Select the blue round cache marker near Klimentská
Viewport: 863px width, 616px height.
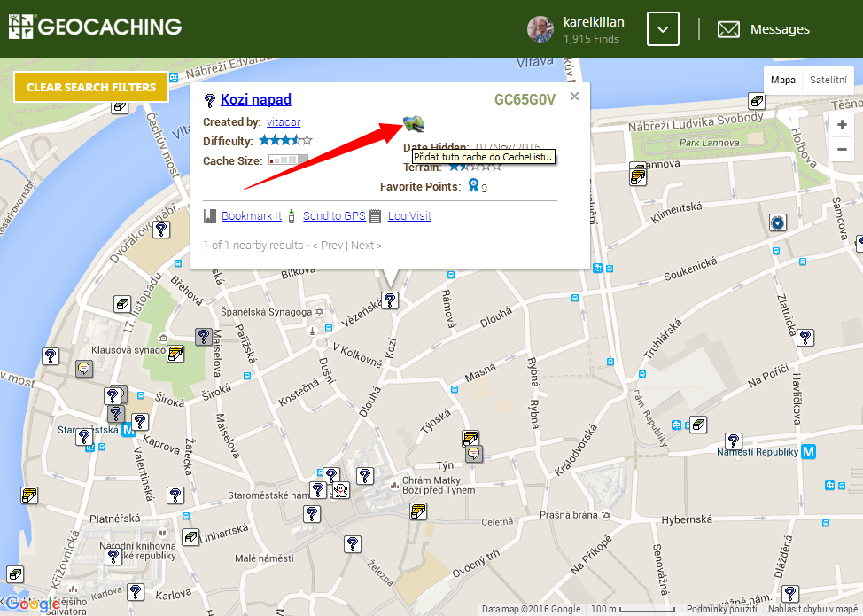(x=778, y=223)
